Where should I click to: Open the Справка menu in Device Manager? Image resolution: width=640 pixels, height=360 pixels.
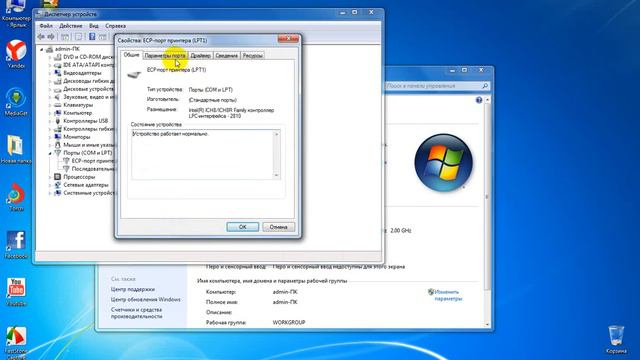116,26
